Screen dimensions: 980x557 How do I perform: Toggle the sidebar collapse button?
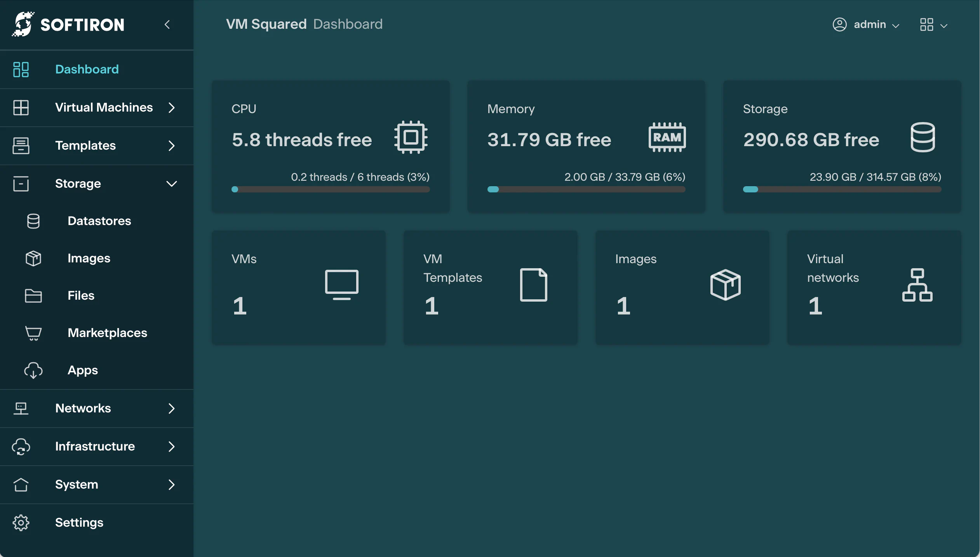pyautogui.click(x=167, y=24)
